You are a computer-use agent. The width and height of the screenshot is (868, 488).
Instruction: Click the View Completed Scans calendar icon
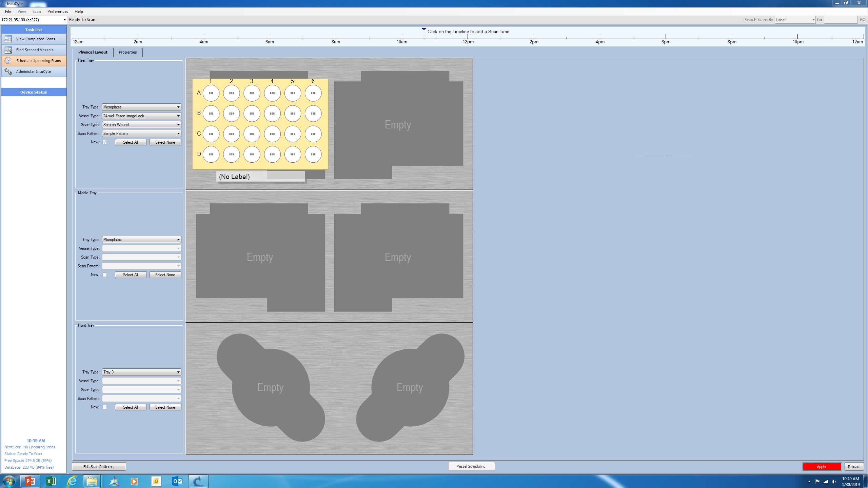(x=8, y=39)
